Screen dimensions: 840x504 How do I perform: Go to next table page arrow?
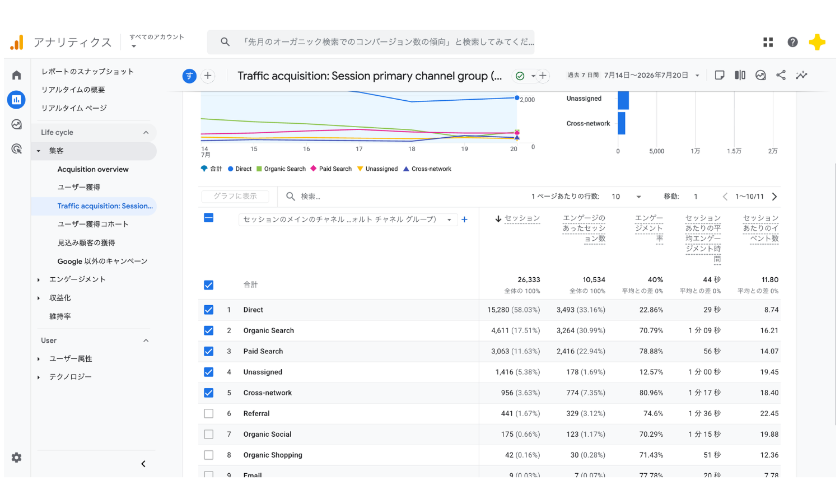pyautogui.click(x=774, y=197)
